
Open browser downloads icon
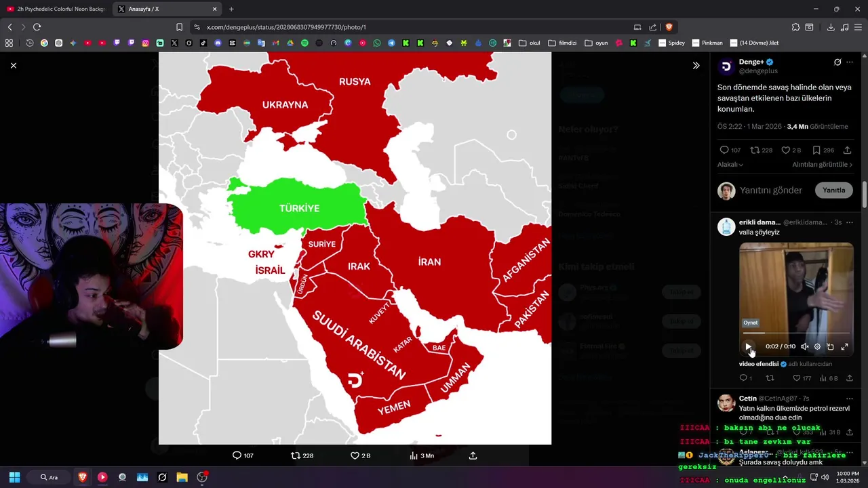(x=831, y=27)
